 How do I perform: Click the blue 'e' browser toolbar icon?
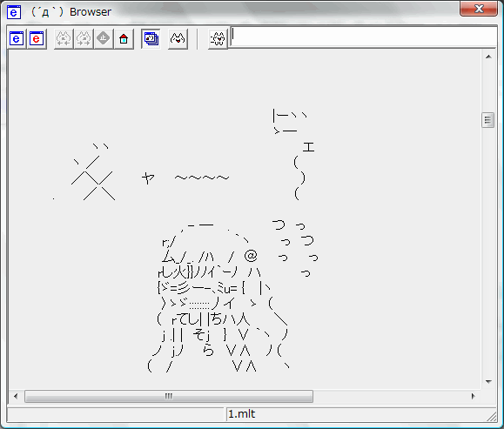[17, 39]
